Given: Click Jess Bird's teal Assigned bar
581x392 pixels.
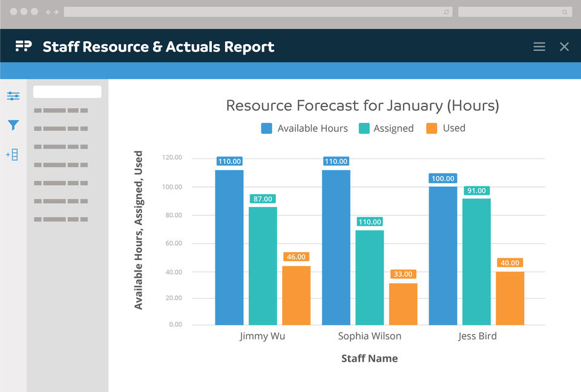Looking at the screenshot, I should point(476,261).
